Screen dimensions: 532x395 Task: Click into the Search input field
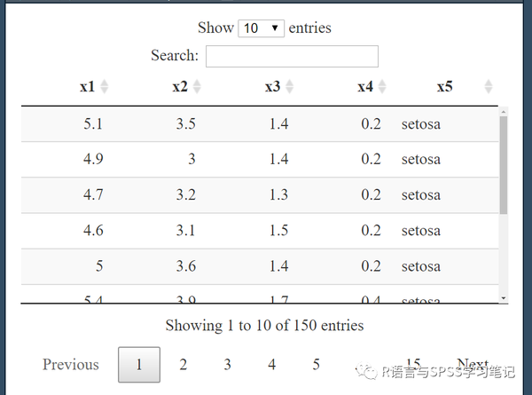(292, 57)
